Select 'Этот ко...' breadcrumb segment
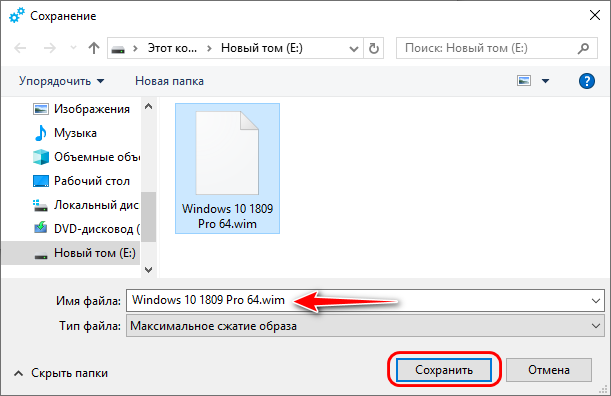This screenshot has height=396, width=611. (x=172, y=48)
